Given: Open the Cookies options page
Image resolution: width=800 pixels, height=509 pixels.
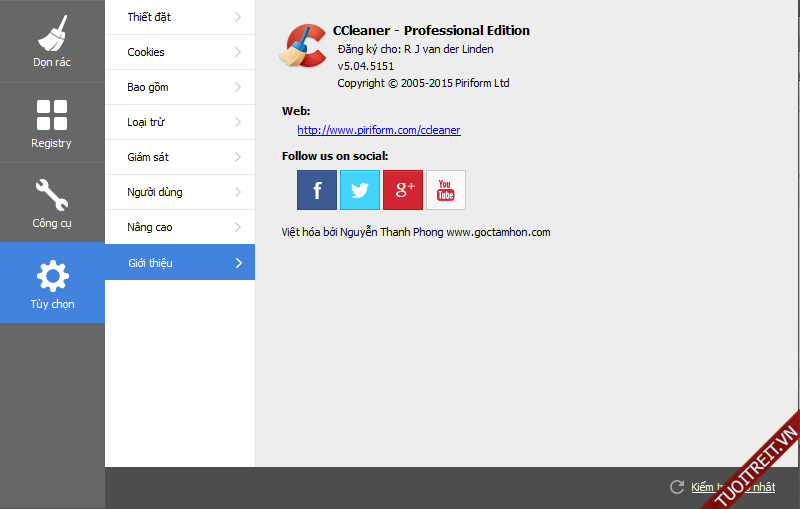Looking at the screenshot, I should coord(180,52).
